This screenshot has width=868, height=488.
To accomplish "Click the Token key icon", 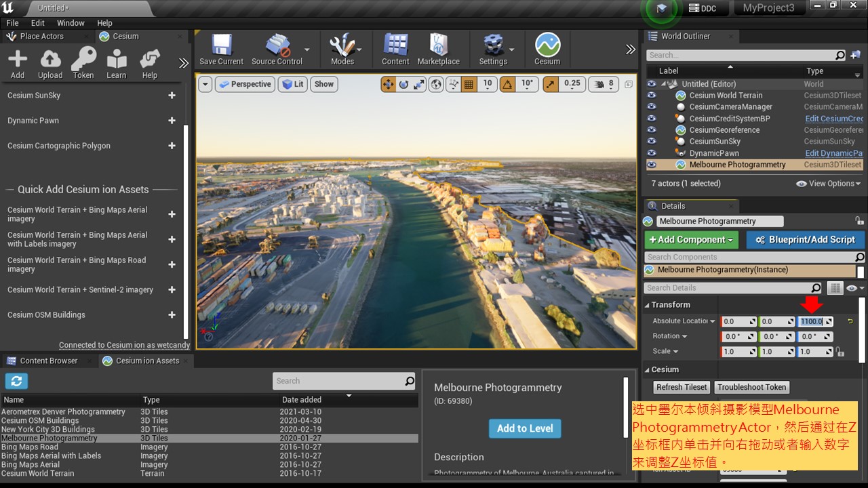I will click(83, 64).
